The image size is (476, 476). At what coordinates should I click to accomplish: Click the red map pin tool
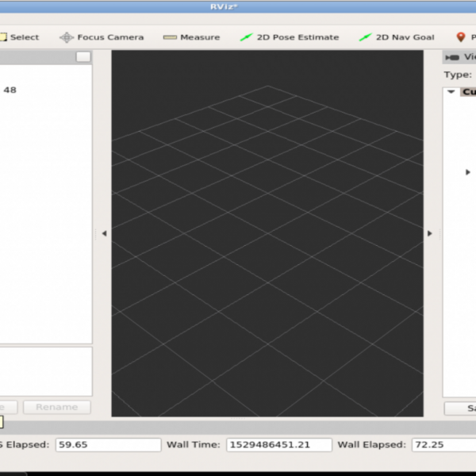tap(461, 37)
